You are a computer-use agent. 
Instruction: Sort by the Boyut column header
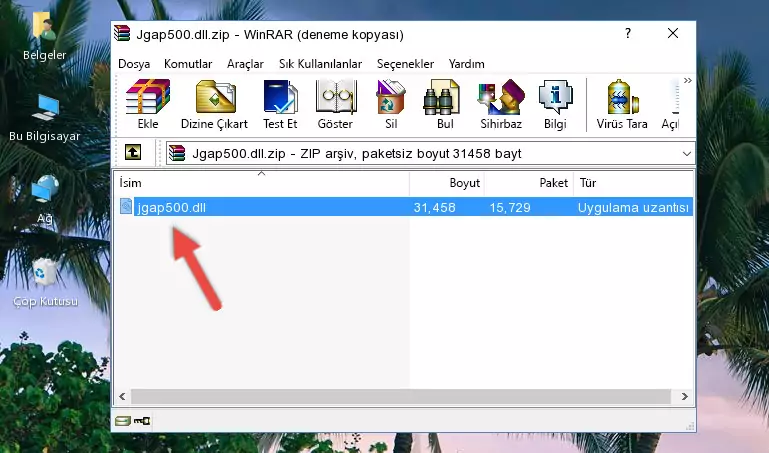click(x=447, y=183)
